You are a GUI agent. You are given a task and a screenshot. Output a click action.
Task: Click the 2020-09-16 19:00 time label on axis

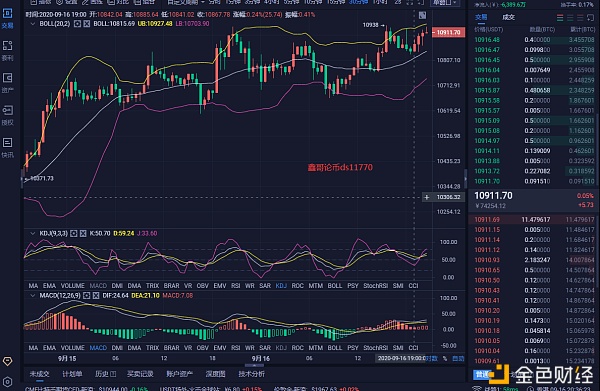(x=401, y=358)
